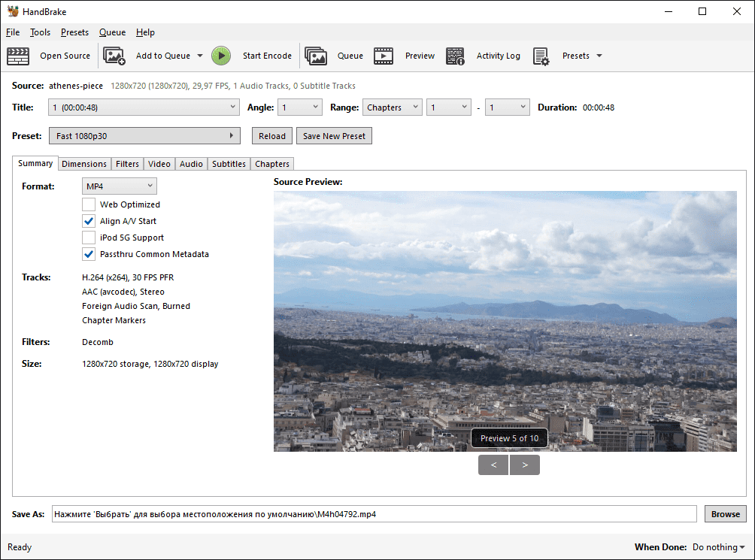This screenshot has width=755, height=560.
Task: Click the Preview filmstrip icon
Action: click(384, 56)
